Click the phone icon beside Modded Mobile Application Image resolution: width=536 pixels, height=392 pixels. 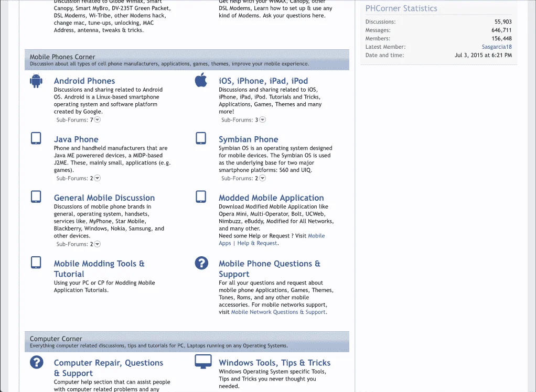pos(201,197)
